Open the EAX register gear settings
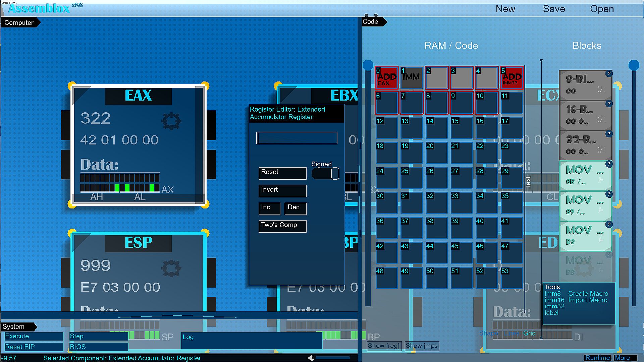 (171, 121)
